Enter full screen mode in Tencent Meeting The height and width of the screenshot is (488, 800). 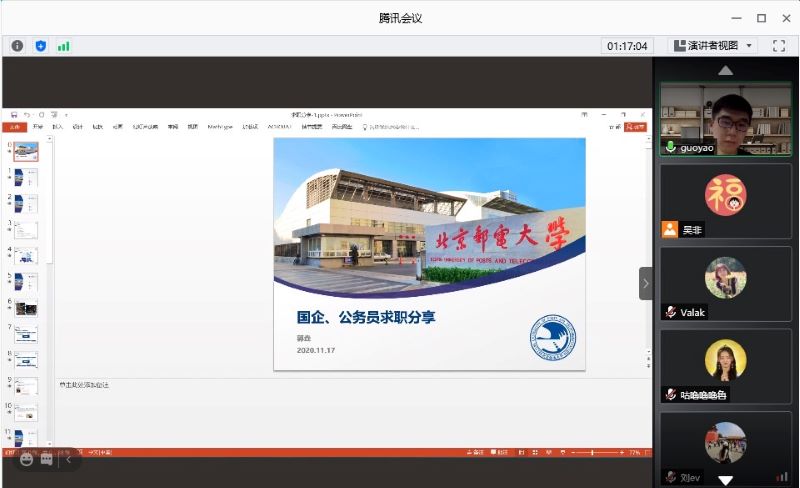(779, 45)
